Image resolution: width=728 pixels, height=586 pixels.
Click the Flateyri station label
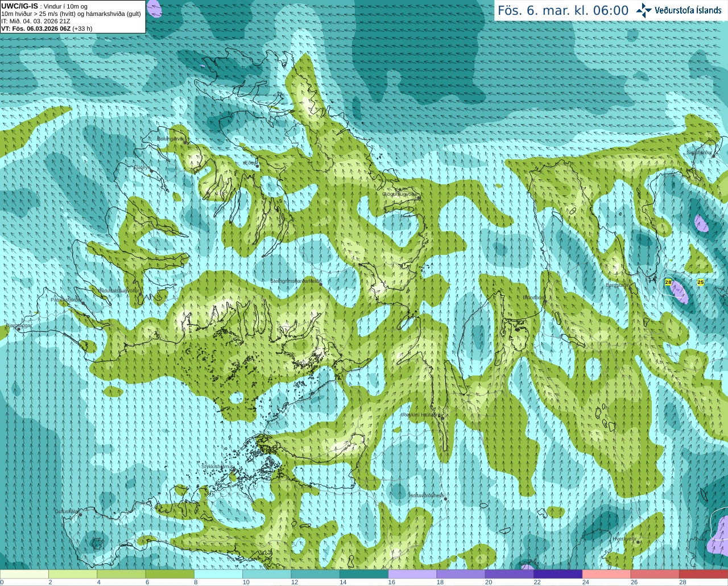coord(142,168)
